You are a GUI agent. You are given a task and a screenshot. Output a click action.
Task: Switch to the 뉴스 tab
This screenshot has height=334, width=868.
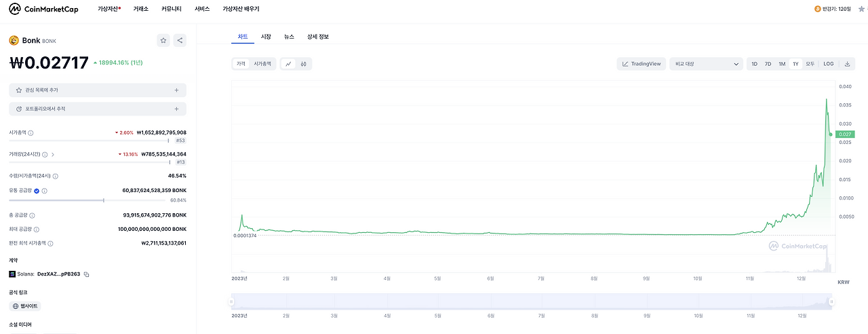coord(289,37)
